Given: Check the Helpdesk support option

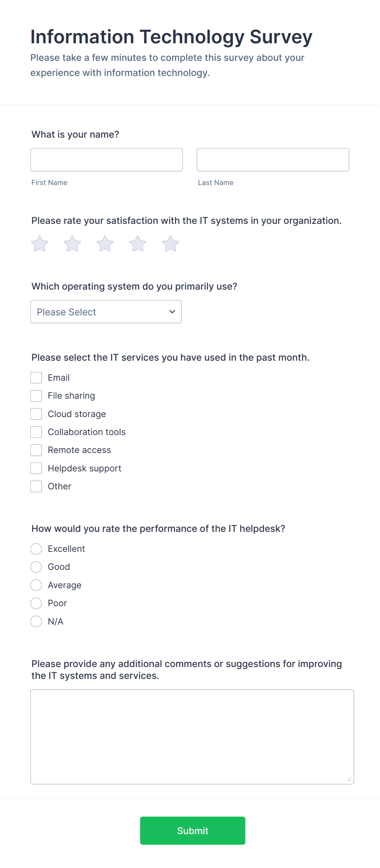Looking at the screenshot, I should pos(36,468).
